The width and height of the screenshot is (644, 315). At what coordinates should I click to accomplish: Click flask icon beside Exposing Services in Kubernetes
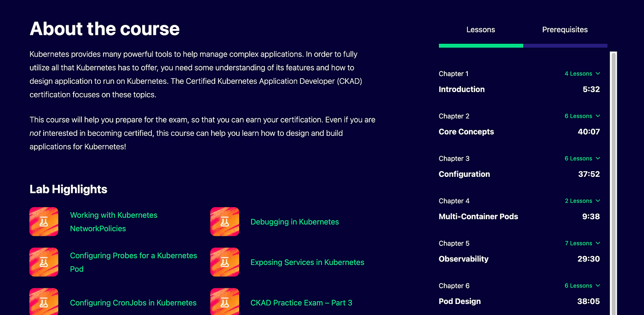tap(224, 262)
